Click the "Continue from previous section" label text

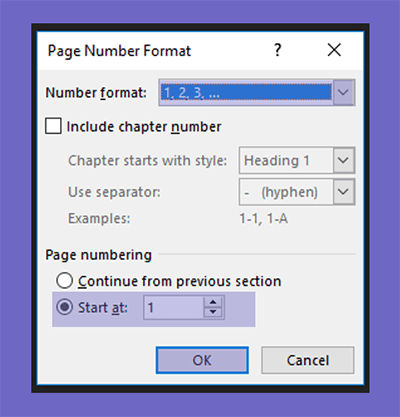tap(180, 281)
